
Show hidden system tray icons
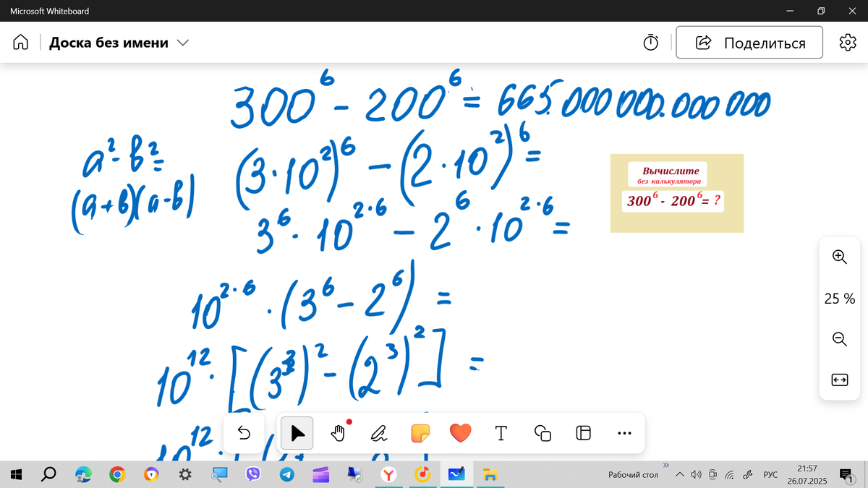(679, 475)
